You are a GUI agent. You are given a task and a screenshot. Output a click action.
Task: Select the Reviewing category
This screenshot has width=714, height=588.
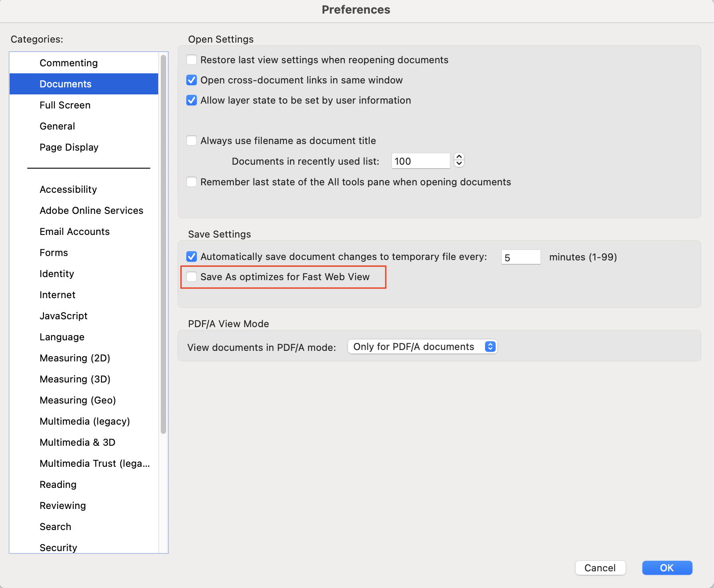(x=62, y=505)
